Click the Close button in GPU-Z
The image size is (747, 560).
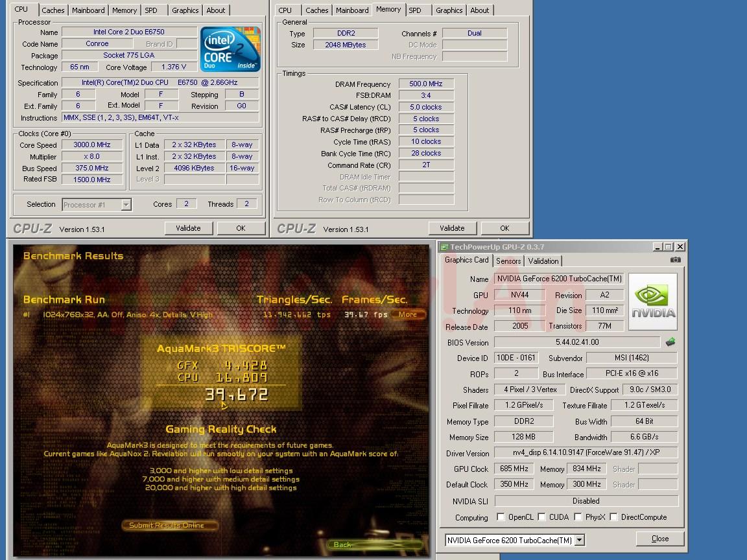[x=660, y=539]
